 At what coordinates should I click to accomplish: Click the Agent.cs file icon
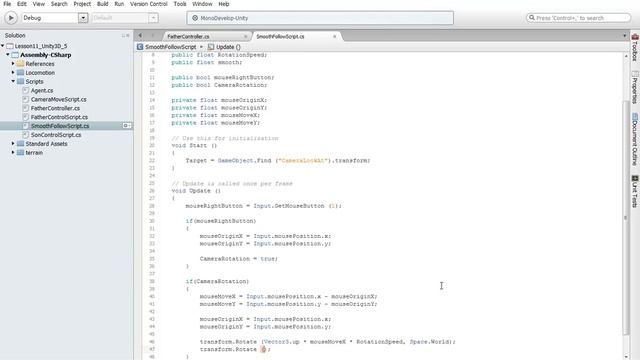pyautogui.click(x=26, y=90)
